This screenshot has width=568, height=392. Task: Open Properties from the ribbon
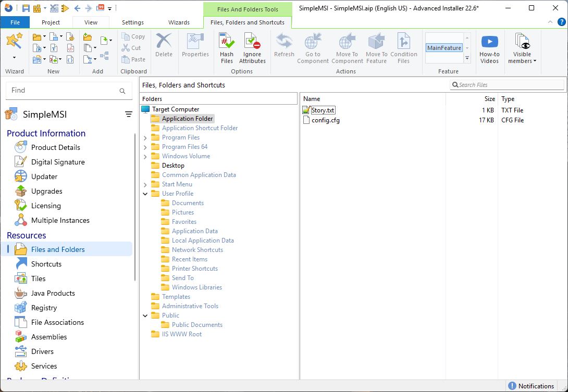click(195, 45)
